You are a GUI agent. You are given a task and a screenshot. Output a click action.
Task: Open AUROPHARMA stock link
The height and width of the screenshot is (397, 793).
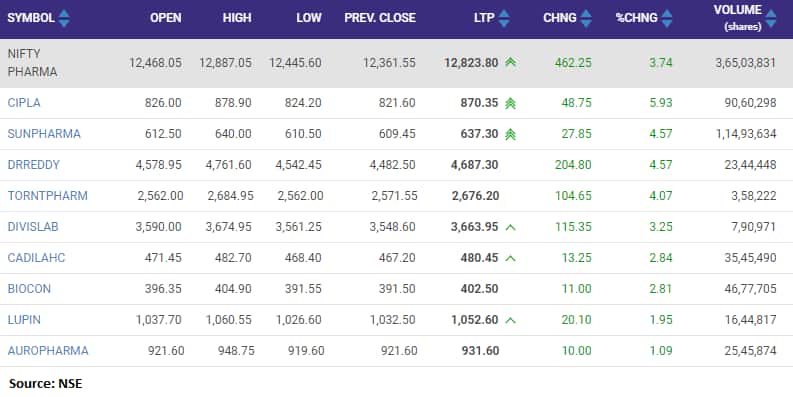point(48,350)
